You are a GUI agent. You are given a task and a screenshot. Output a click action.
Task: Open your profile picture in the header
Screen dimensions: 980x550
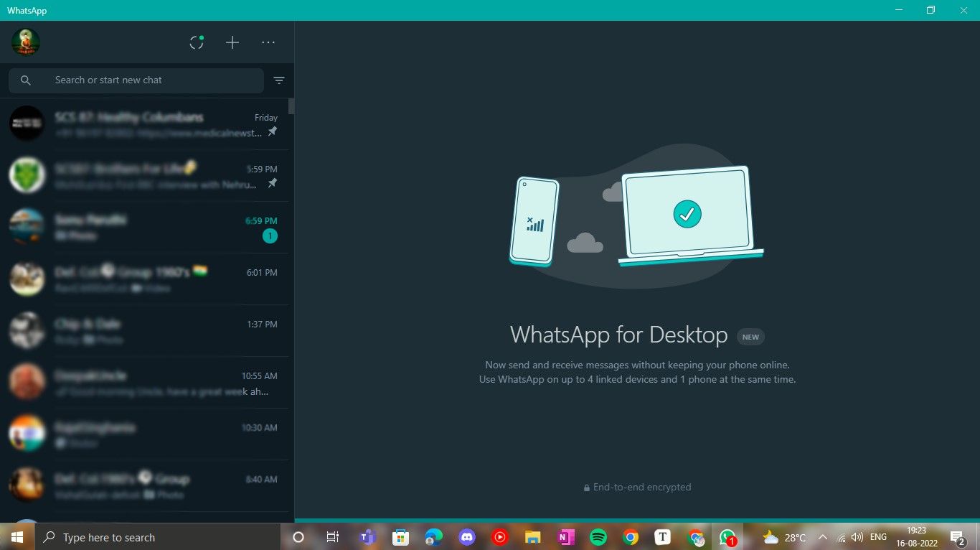[26, 42]
